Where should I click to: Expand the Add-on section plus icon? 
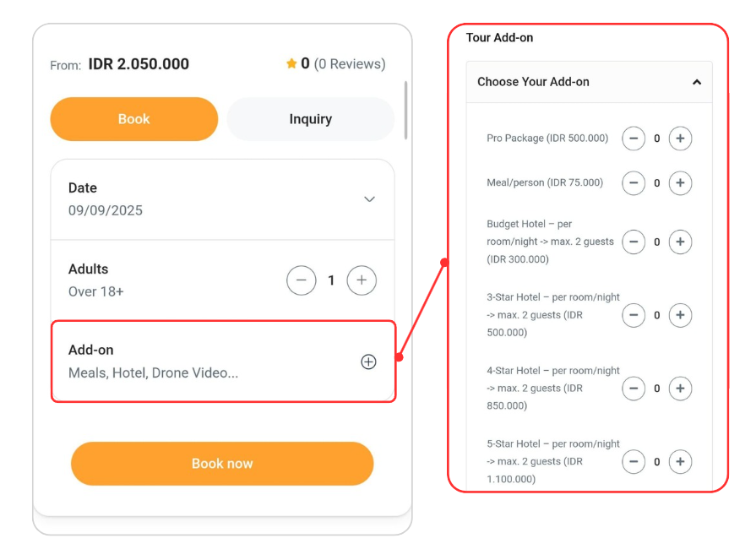368,362
